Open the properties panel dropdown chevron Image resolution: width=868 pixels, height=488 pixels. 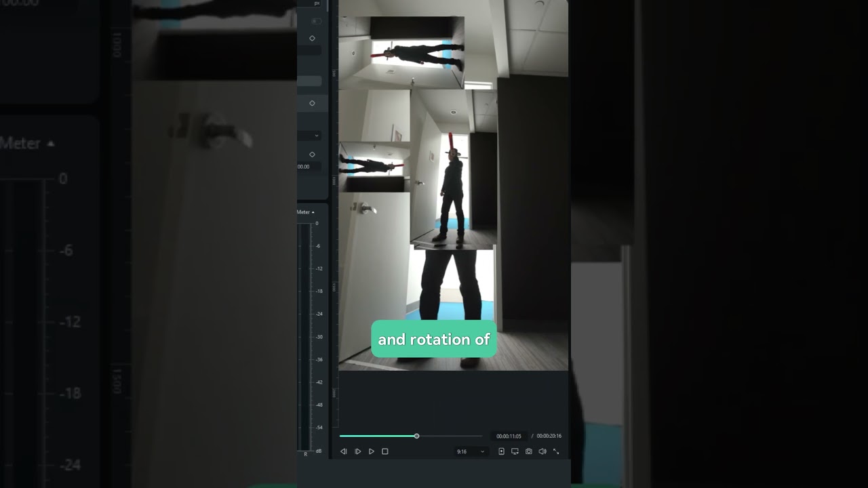click(x=317, y=136)
